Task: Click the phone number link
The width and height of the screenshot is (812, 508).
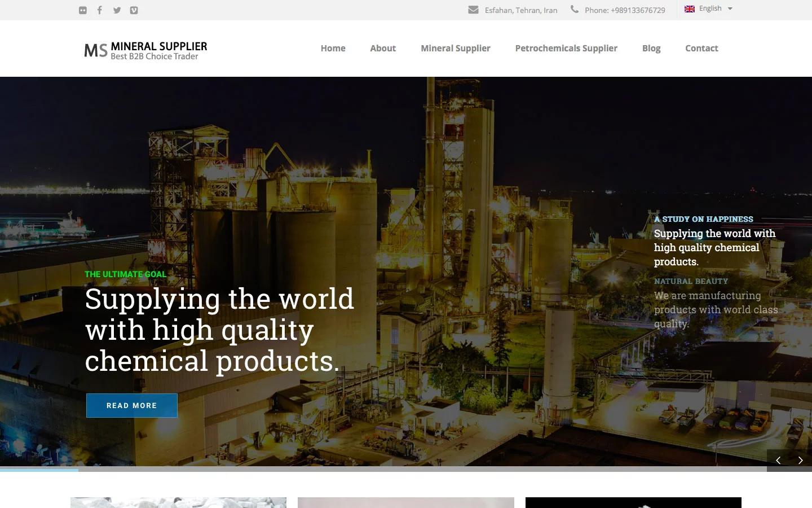Action: (x=625, y=10)
